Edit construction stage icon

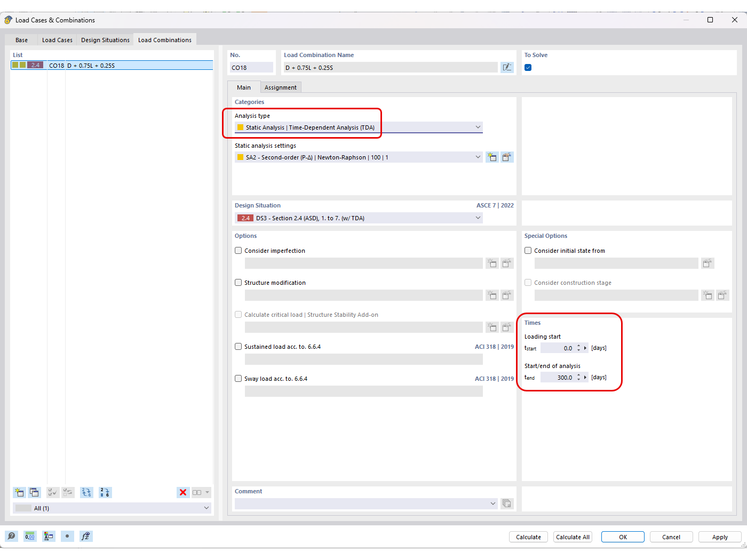click(722, 295)
